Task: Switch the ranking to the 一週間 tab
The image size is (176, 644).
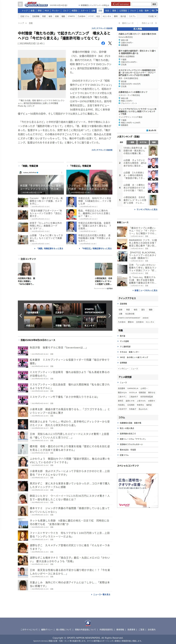Action: (131, 142)
